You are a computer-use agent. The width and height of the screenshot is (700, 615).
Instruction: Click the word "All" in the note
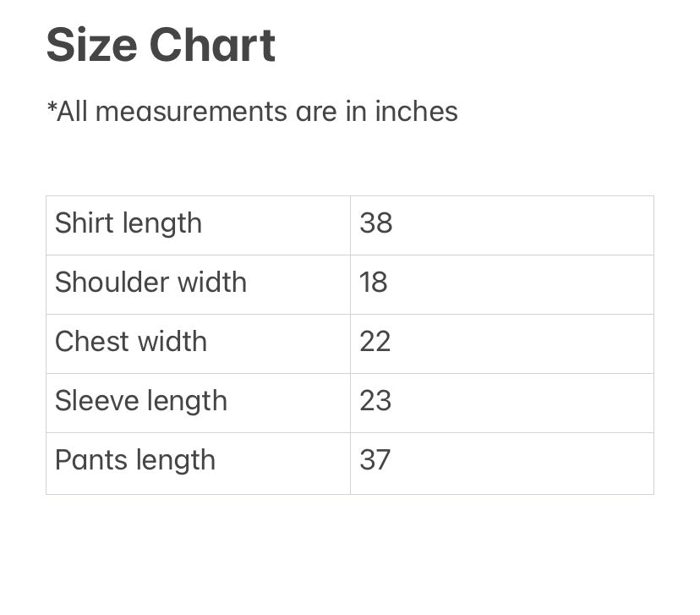tap(72, 112)
